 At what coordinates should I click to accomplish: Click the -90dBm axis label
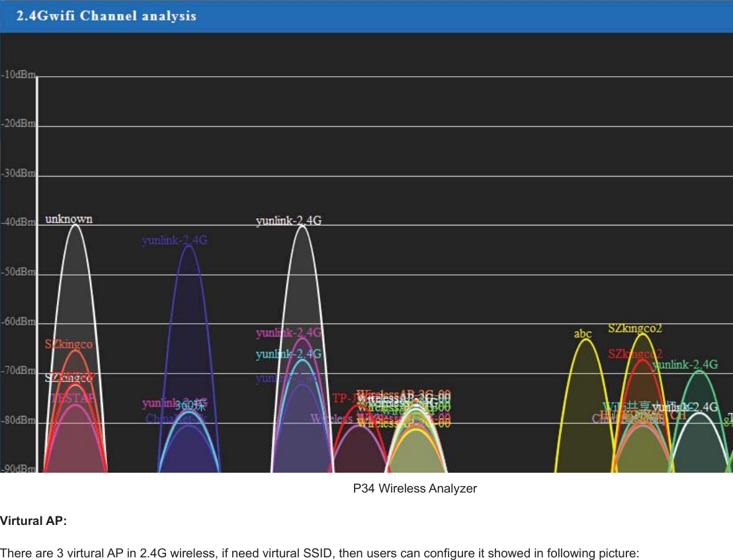[17, 469]
